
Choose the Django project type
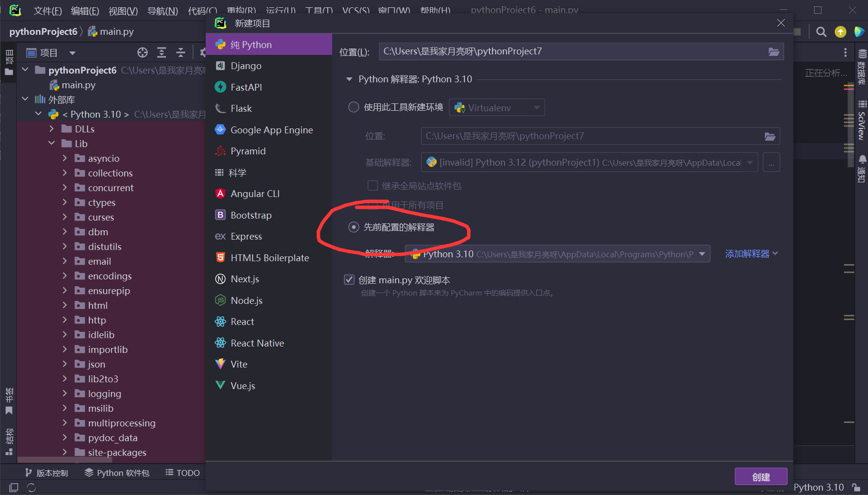(268, 66)
